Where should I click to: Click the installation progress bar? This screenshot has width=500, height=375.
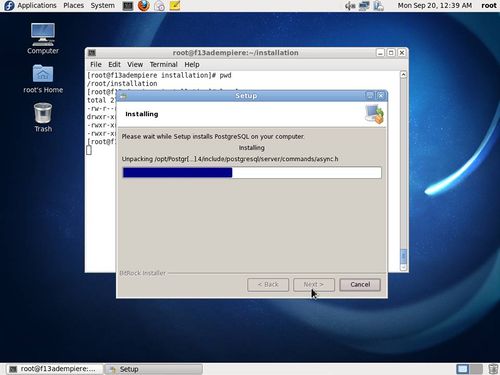pos(252,173)
